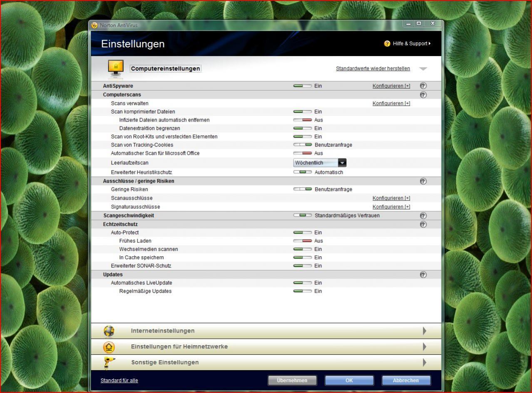Click the Abbrechen button
This screenshot has height=393, width=532.
coord(406,381)
